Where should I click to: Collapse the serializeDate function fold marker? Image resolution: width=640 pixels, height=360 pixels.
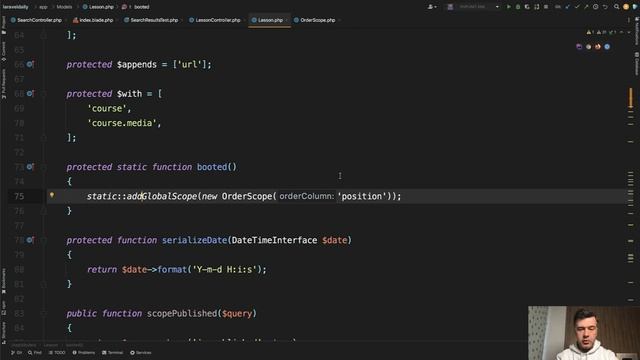(43, 240)
